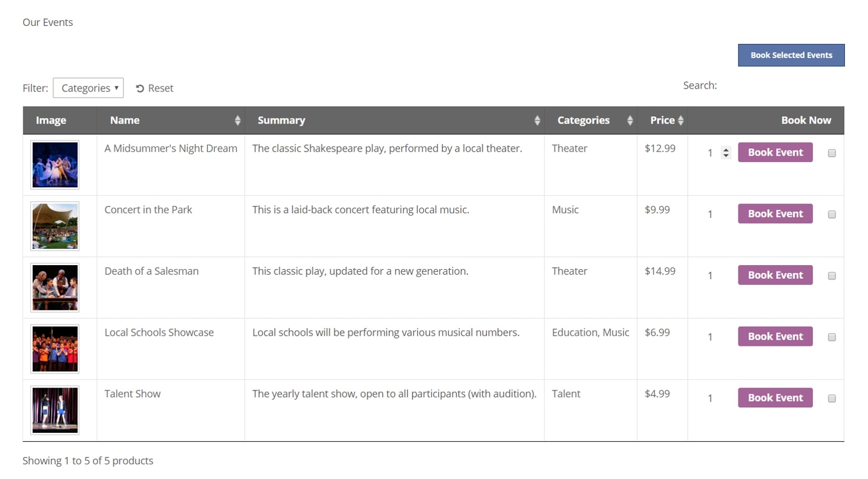
Task: Click the Book Selected Events button
Action: click(x=791, y=55)
